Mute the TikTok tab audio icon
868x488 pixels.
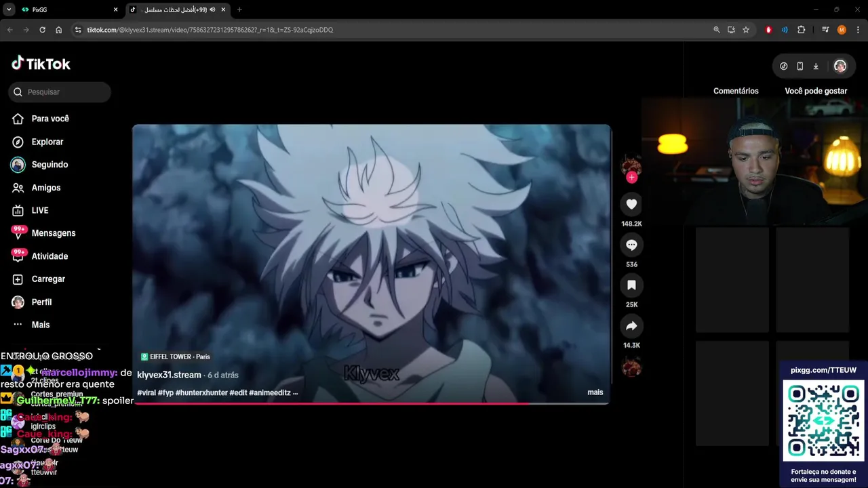(212, 9)
